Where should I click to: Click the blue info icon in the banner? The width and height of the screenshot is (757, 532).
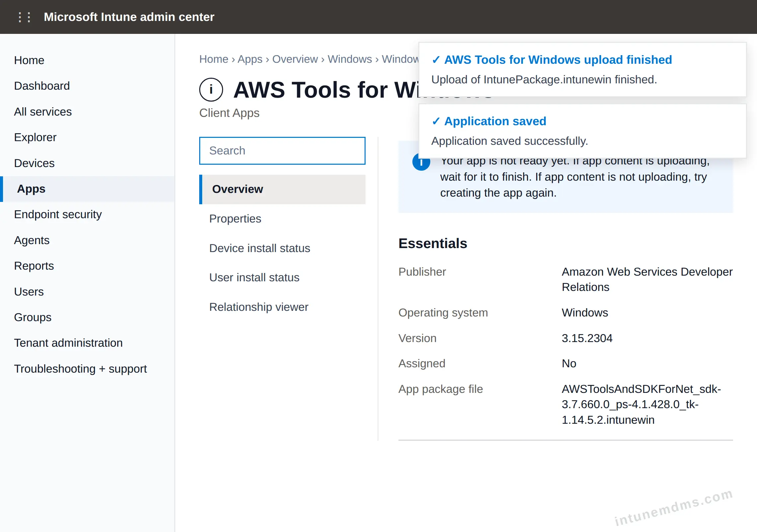pos(421,163)
